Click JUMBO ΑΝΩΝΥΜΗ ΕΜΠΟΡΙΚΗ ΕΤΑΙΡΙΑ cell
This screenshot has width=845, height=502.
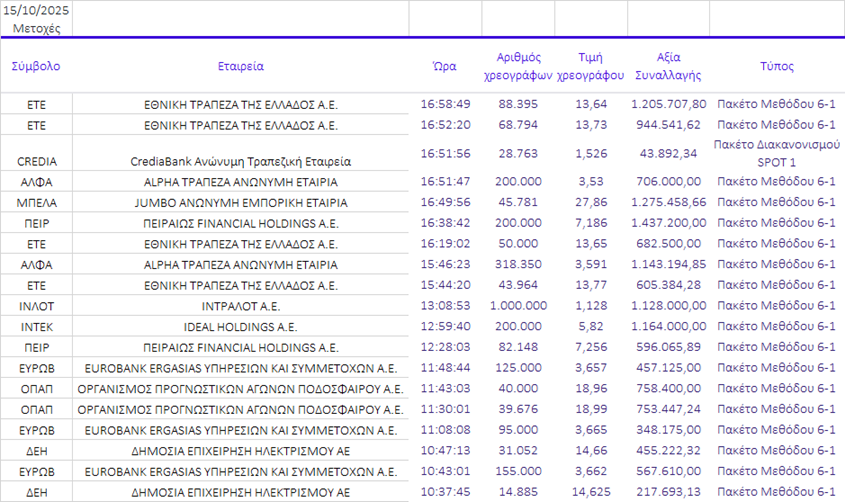point(240,203)
